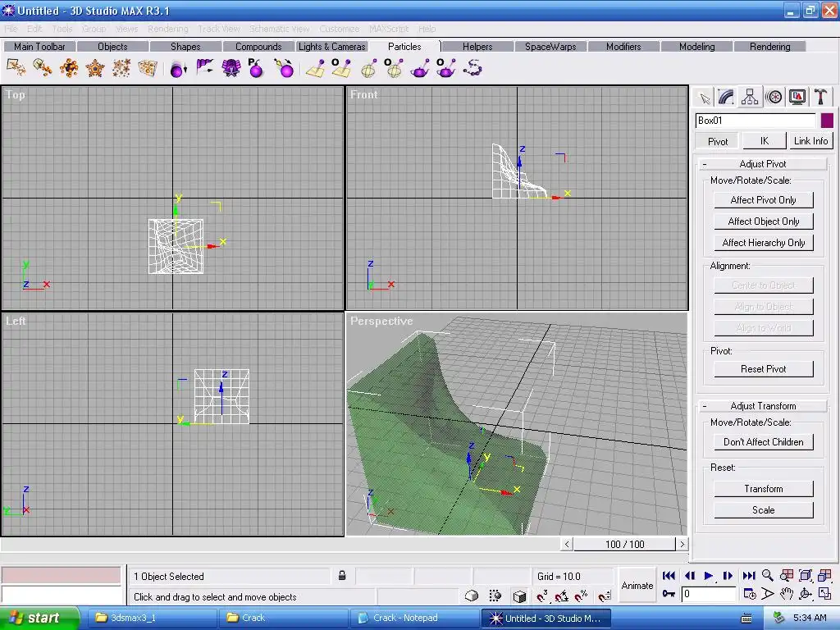
Task: Toggle the selection lock padlock
Action: tap(342, 576)
